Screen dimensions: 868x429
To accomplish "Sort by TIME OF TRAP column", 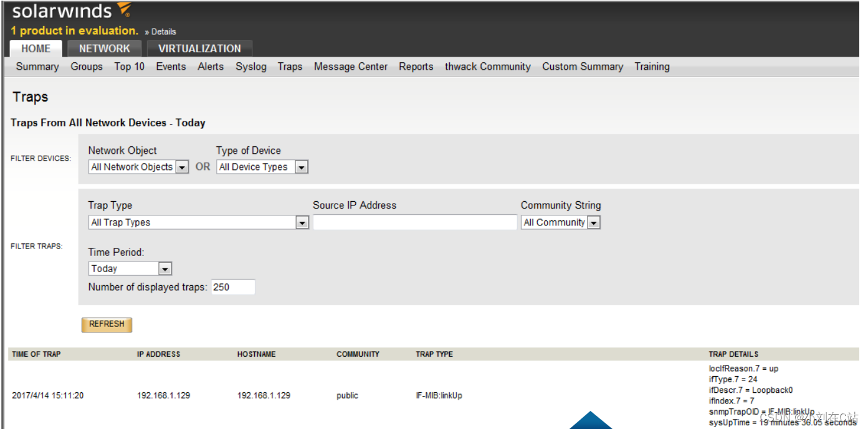I will coord(36,354).
